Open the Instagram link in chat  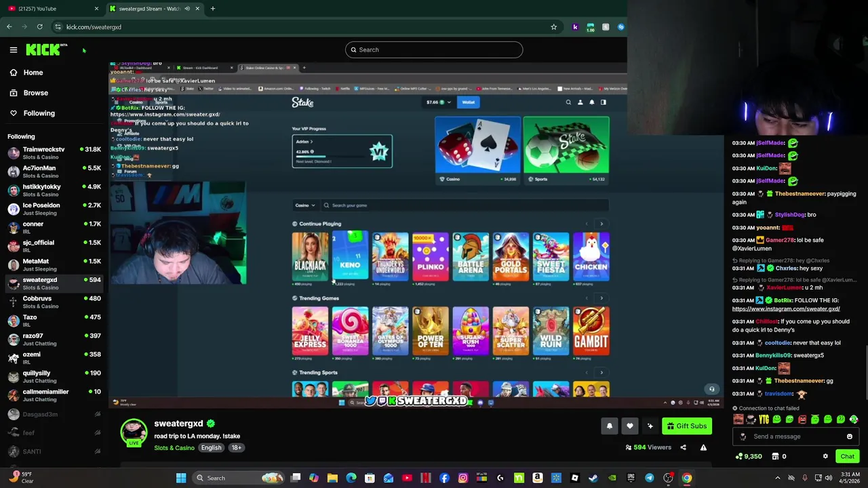(x=786, y=309)
